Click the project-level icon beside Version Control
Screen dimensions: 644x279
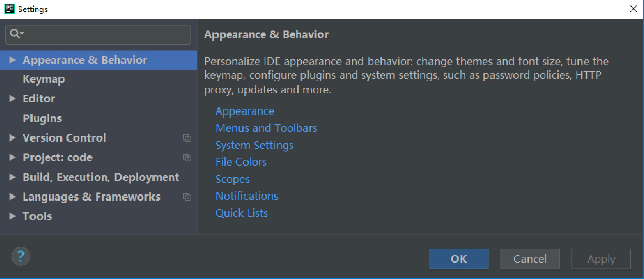point(187,138)
